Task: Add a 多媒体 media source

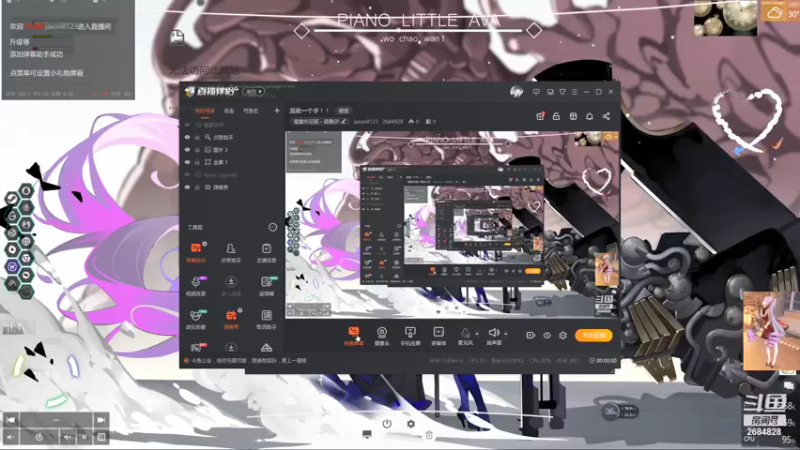Action: coord(438,336)
